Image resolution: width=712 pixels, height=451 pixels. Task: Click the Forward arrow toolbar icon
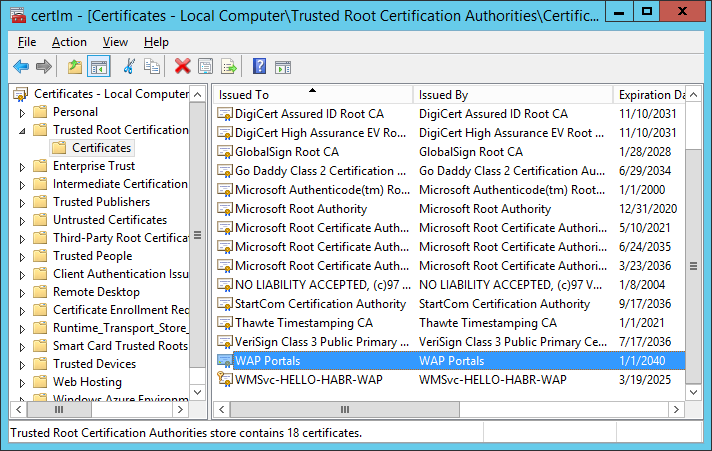[44, 67]
